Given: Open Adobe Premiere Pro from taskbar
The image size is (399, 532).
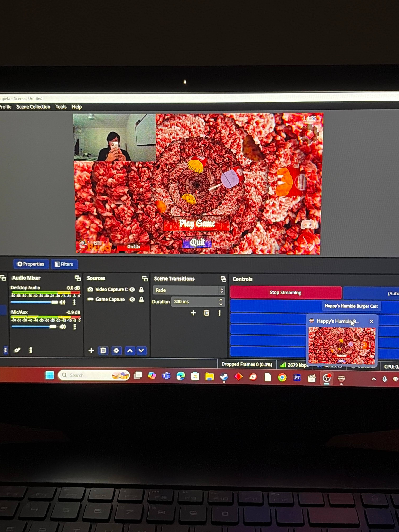Looking at the screenshot, I should 297,378.
